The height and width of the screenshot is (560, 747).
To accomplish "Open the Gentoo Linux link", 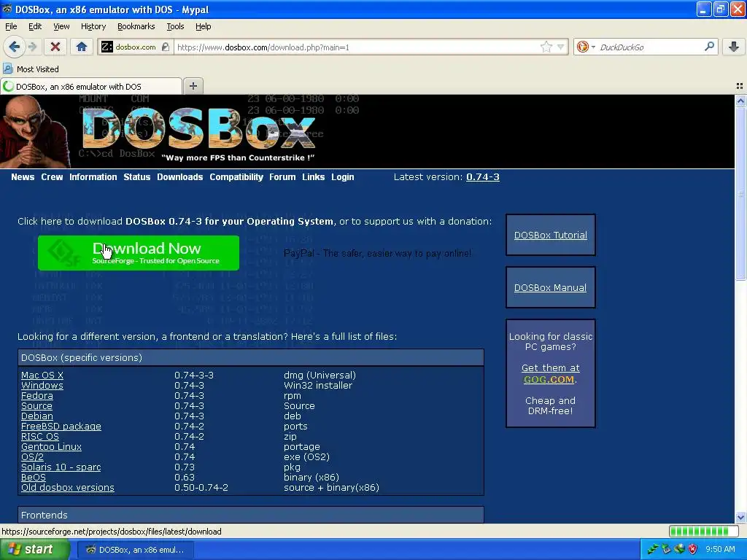I will (x=51, y=447).
